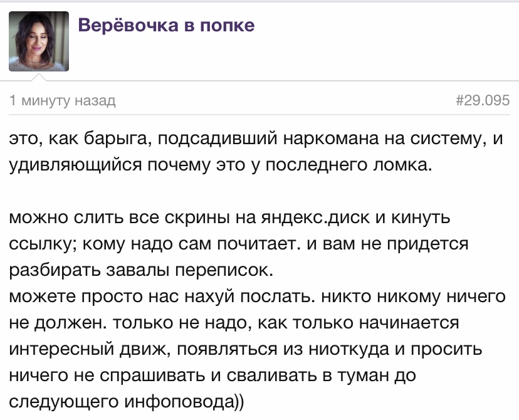Open the profile of user Верёвочка в попке
The height and width of the screenshot is (420, 519).
(x=167, y=25)
